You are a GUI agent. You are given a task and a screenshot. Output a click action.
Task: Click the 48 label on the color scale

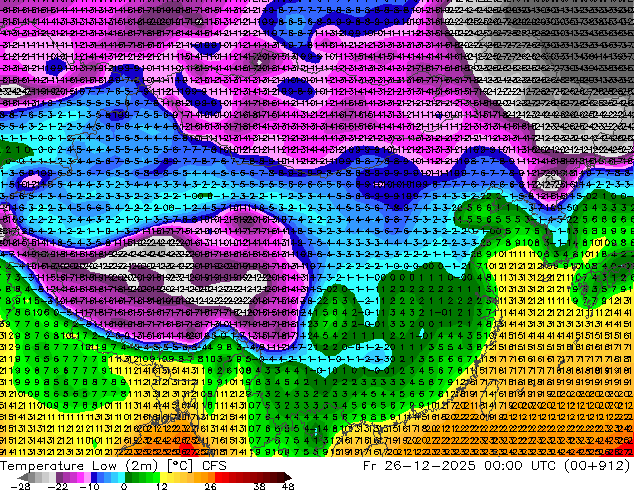tap(288, 486)
